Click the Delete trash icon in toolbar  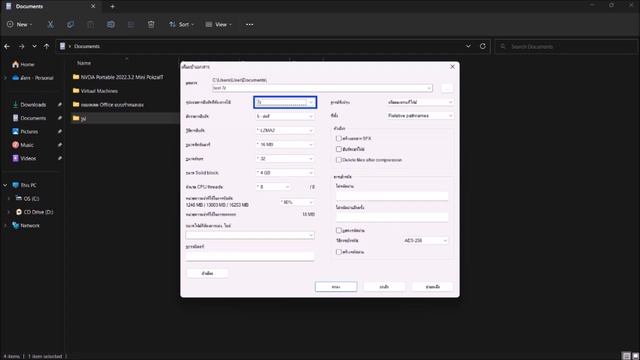[151, 24]
